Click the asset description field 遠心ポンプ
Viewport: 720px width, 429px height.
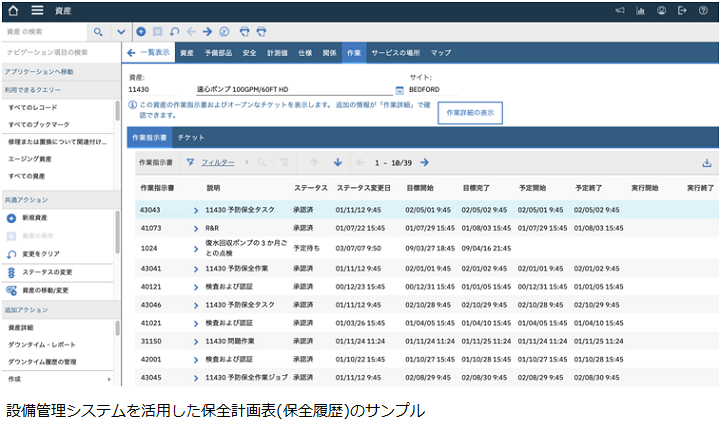click(x=294, y=89)
